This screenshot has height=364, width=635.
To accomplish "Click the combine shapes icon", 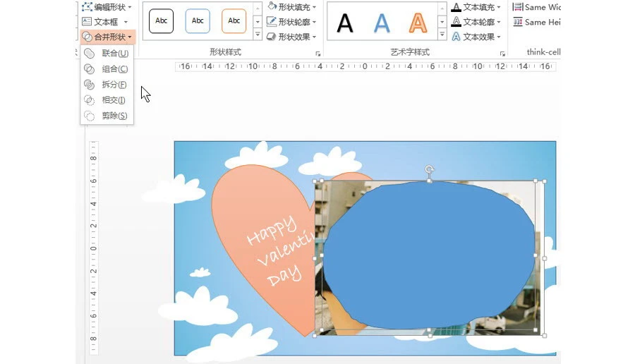I will pos(89,69).
